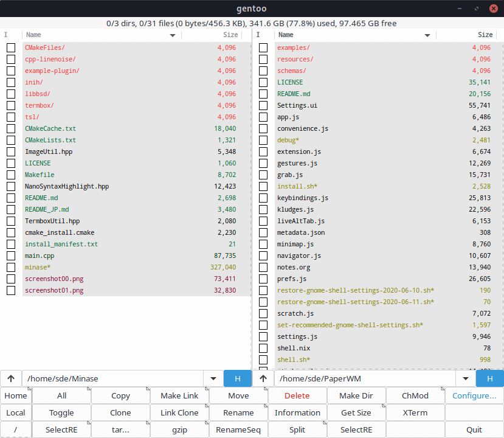Go up a directory in right pane
Image resolution: width=504 pixels, height=438 pixels.
[263, 378]
